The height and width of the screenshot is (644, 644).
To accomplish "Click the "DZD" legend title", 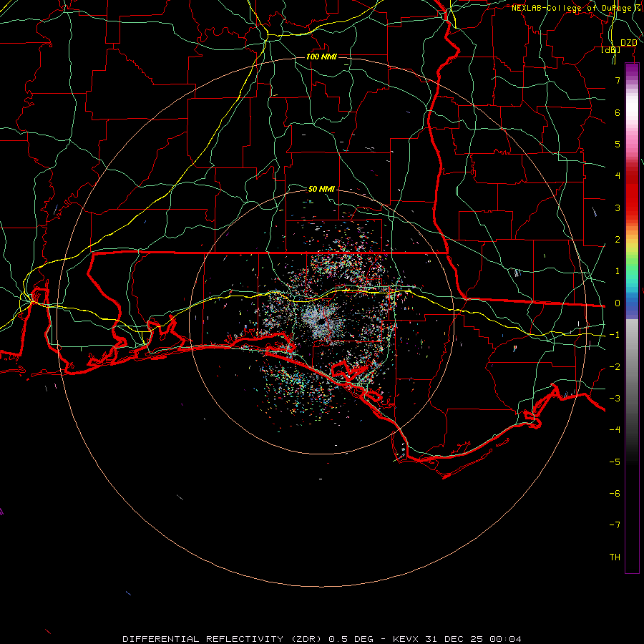I will coord(628,43).
